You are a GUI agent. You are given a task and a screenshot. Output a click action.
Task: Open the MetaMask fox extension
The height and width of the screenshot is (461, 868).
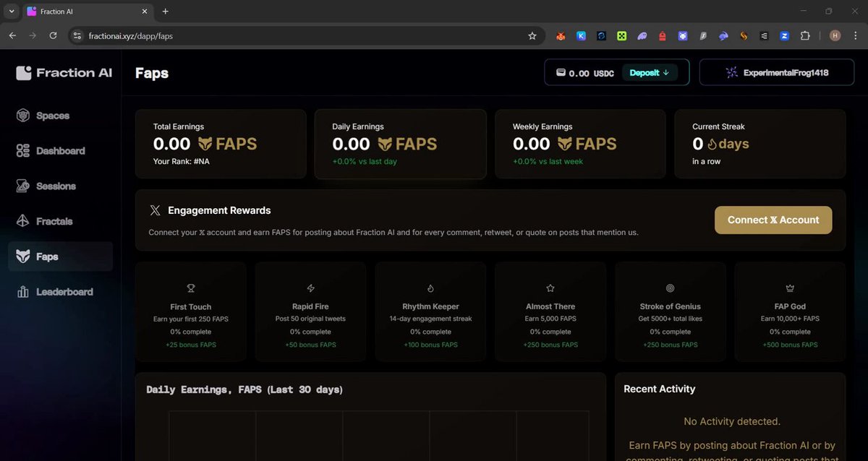click(x=560, y=35)
